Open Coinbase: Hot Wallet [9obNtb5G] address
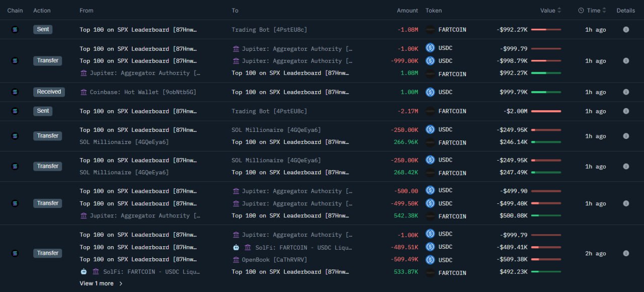Image resolution: width=644 pixels, height=292 pixels. [x=143, y=92]
